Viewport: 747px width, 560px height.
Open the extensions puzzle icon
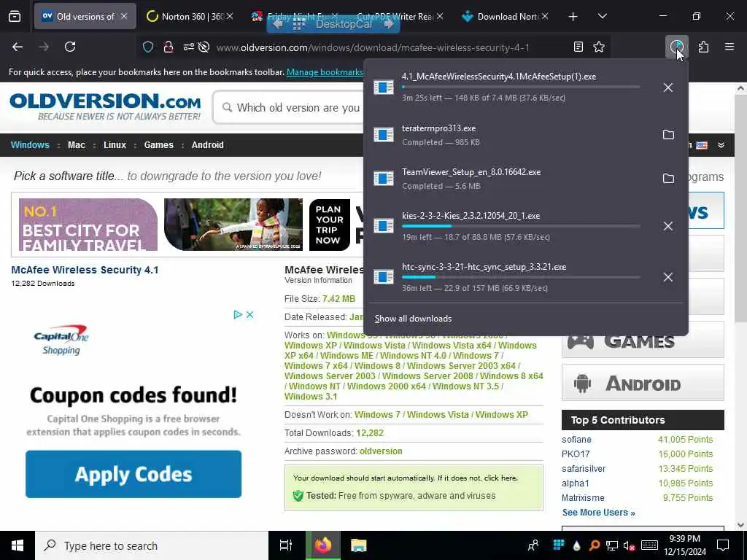click(703, 47)
